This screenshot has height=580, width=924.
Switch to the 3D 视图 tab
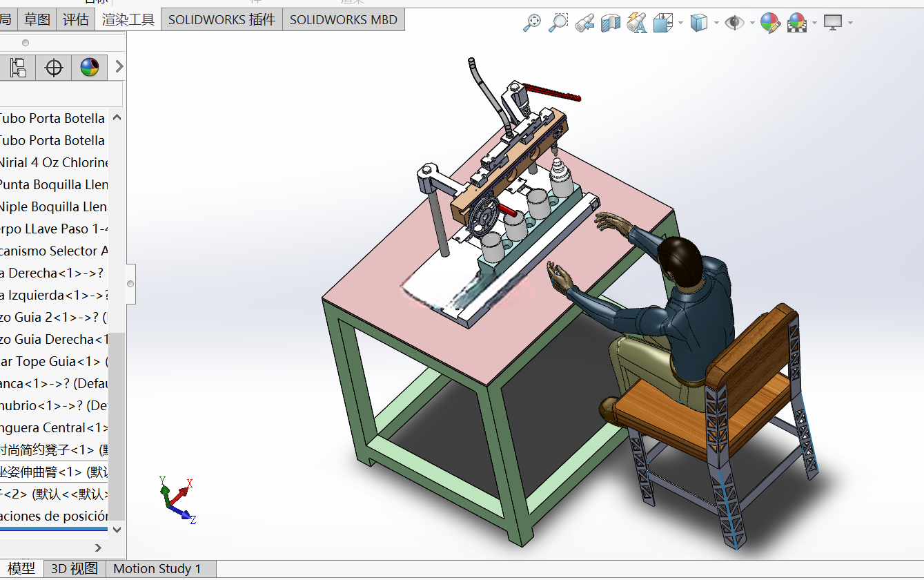coord(75,569)
